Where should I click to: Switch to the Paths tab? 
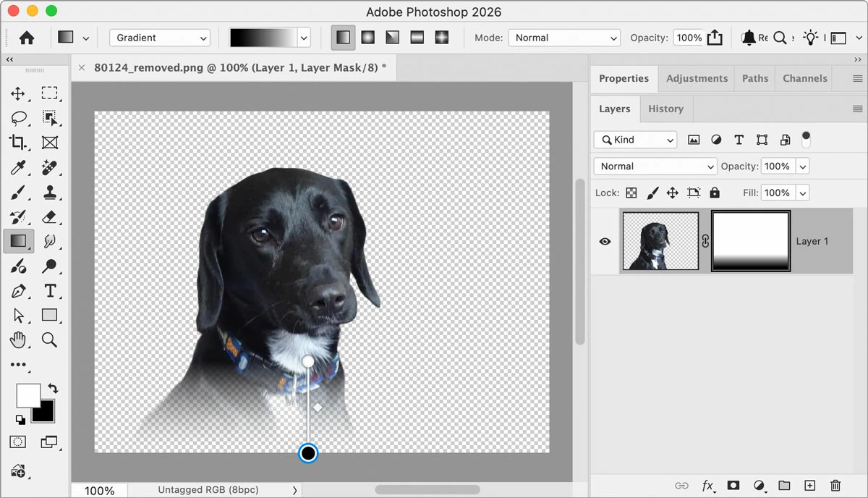coord(755,78)
